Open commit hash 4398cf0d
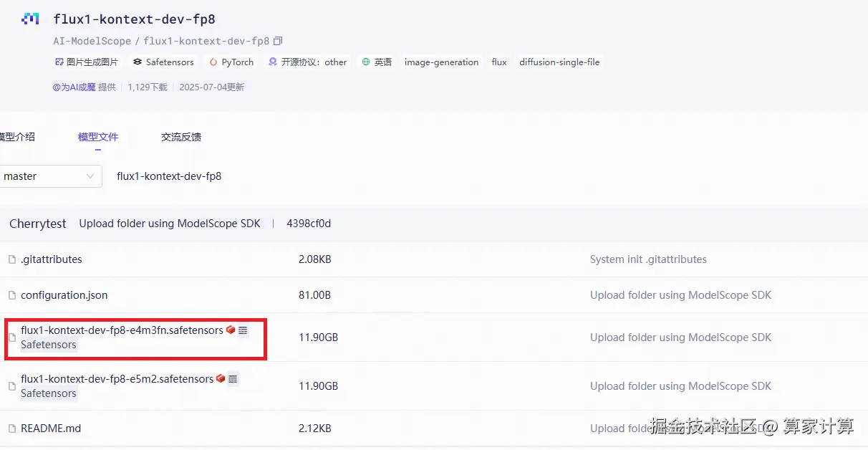This screenshot has height=450, width=868. click(309, 224)
